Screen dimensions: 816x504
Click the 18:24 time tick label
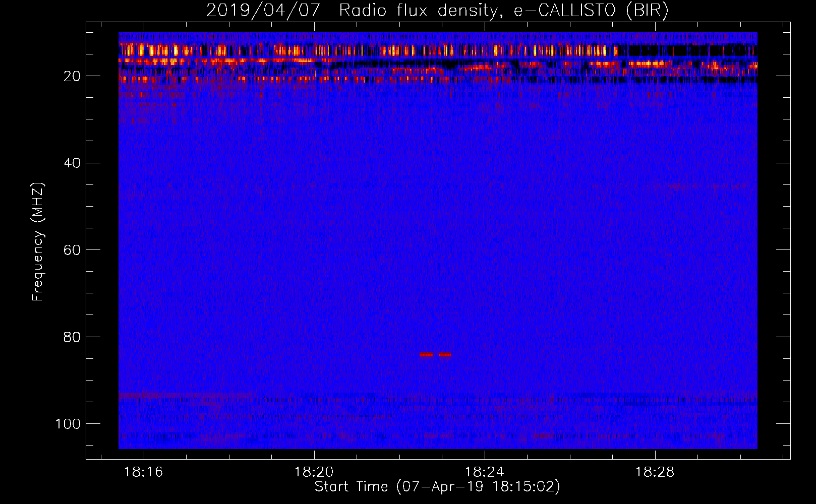click(x=484, y=472)
